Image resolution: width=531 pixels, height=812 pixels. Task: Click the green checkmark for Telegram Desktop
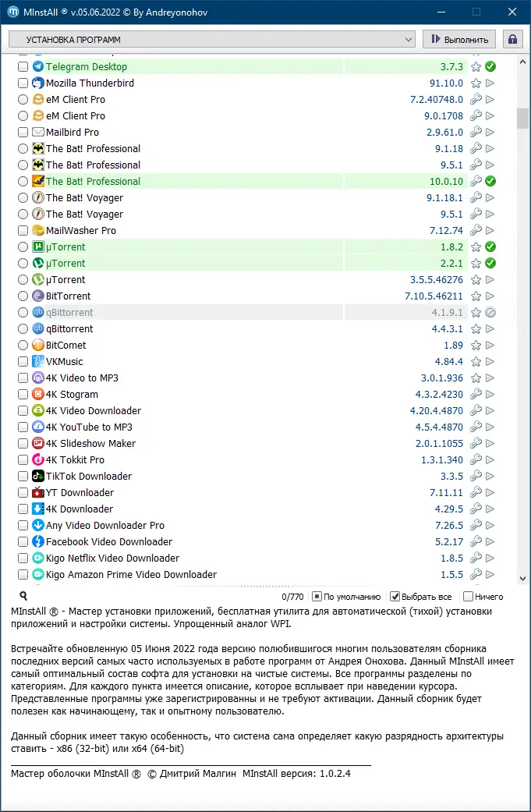[490, 67]
